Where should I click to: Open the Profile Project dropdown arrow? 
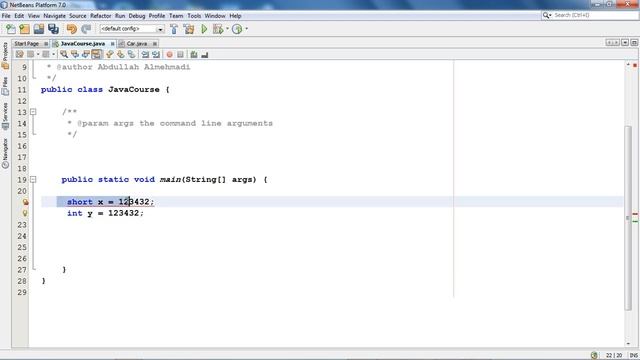(247, 29)
